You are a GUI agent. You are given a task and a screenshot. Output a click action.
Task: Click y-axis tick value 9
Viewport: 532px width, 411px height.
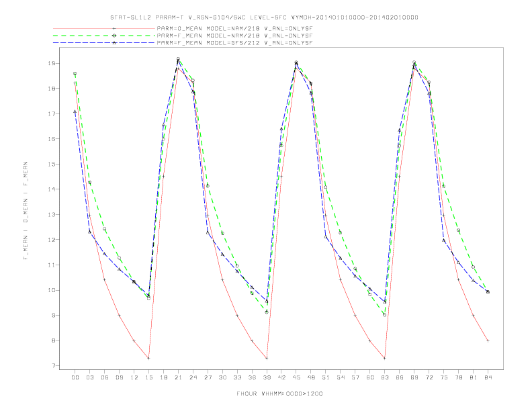click(x=54, y=316)
